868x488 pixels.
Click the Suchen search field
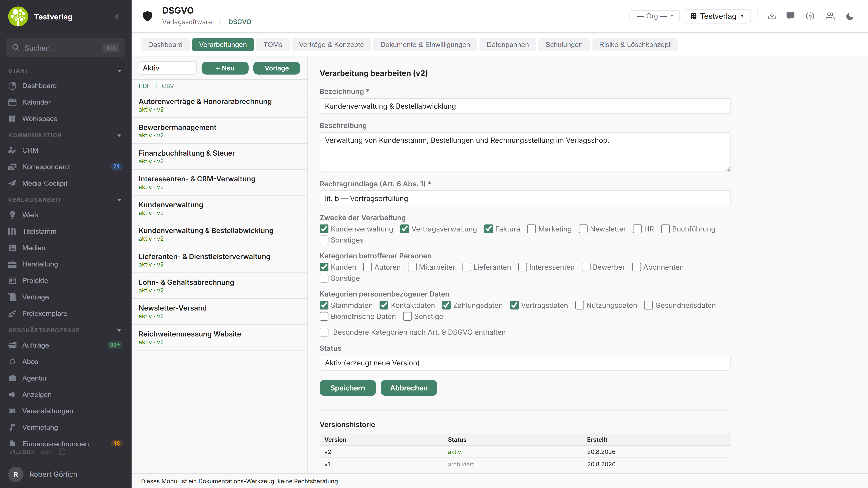pos(65,48)
